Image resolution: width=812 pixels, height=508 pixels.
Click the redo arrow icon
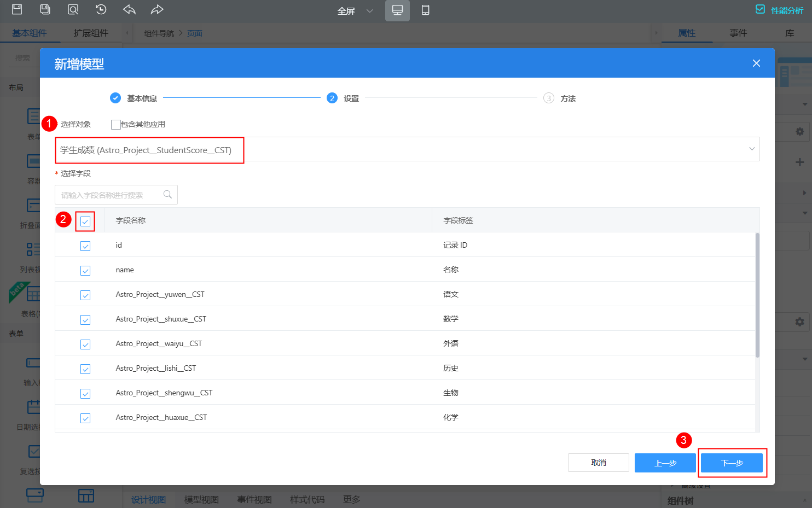pos(157,9)
